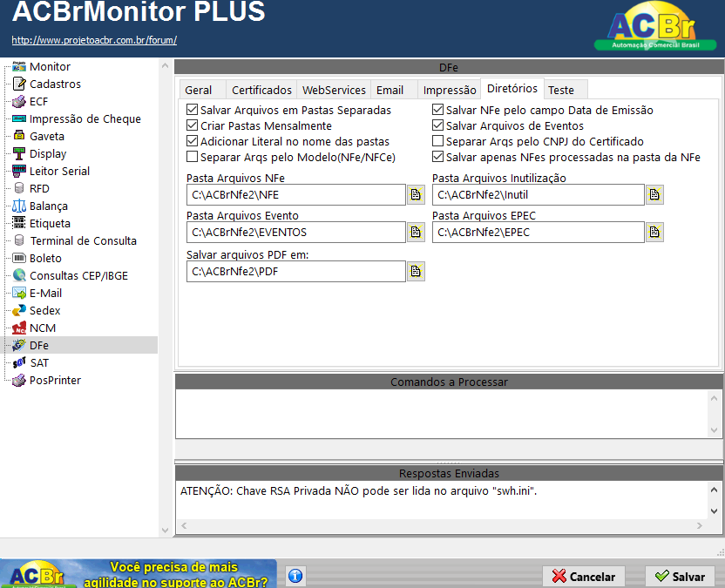
Task: Browse folder for Pasta Arquivos Inutilização
Action: click(654, 194)
